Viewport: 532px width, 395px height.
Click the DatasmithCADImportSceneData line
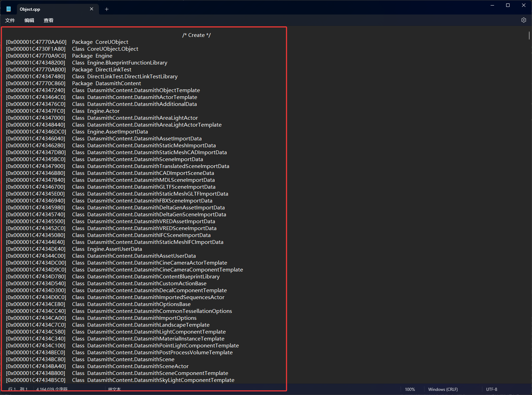(110, 173)
